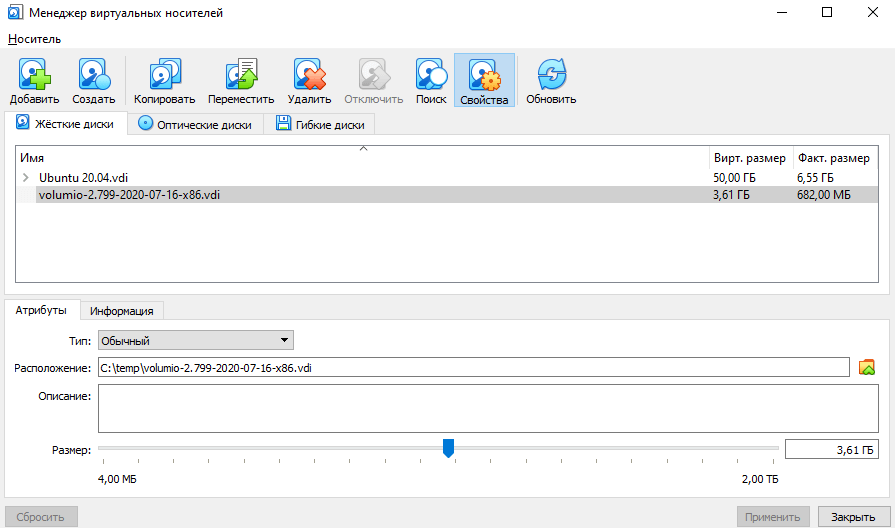The height and width of the screenshot is (528, 895).
Task: Click the 4,00 МБ slider minimum label
Action: (x=117, y=479)
